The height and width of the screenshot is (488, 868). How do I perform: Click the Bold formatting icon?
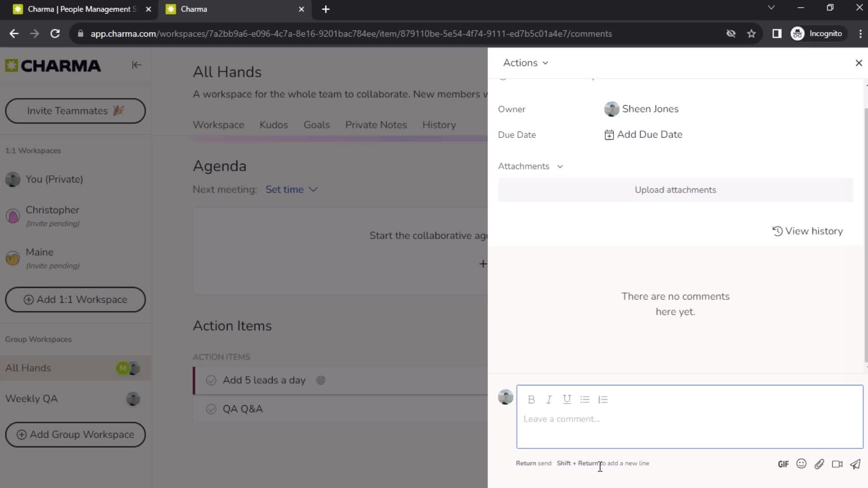click(531, 399)
